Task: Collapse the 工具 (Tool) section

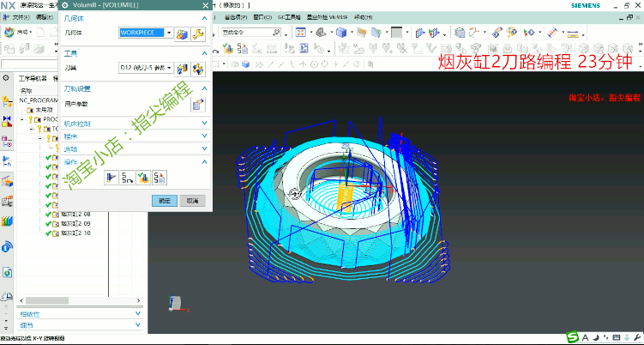Action: tap(205, 53)
